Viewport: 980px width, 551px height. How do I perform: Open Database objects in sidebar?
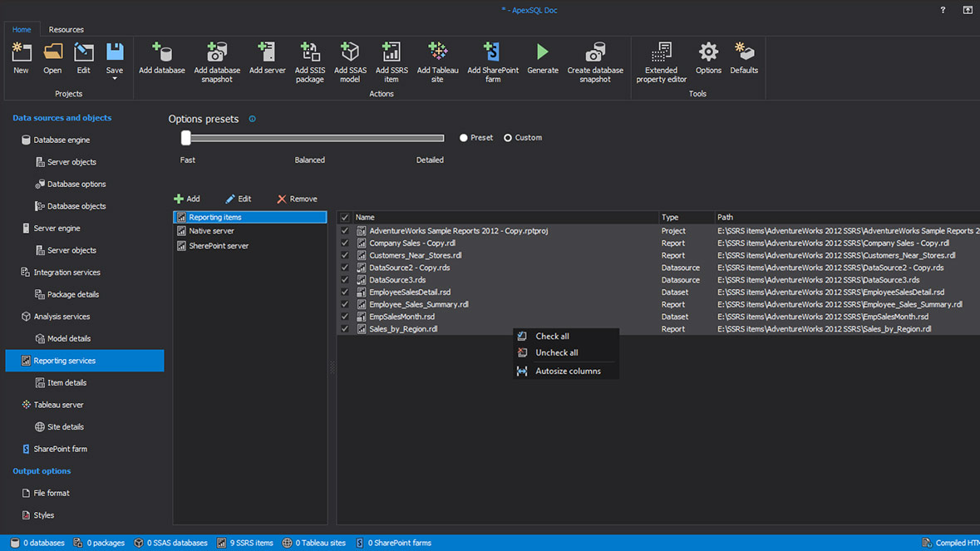(x=76, y=206)
